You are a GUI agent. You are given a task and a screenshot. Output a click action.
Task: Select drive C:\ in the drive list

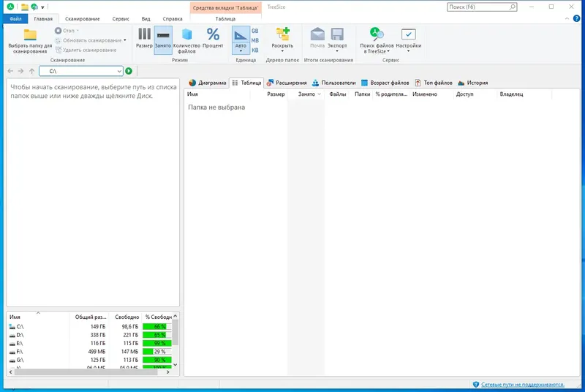click(x=88, y=326)
